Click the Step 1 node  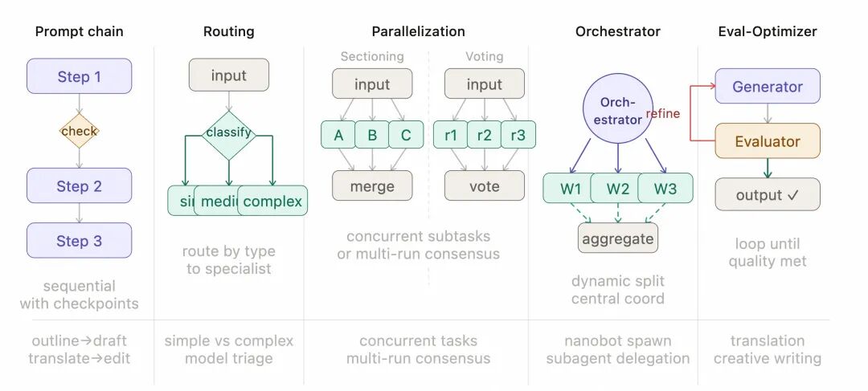tap(79, 76)
